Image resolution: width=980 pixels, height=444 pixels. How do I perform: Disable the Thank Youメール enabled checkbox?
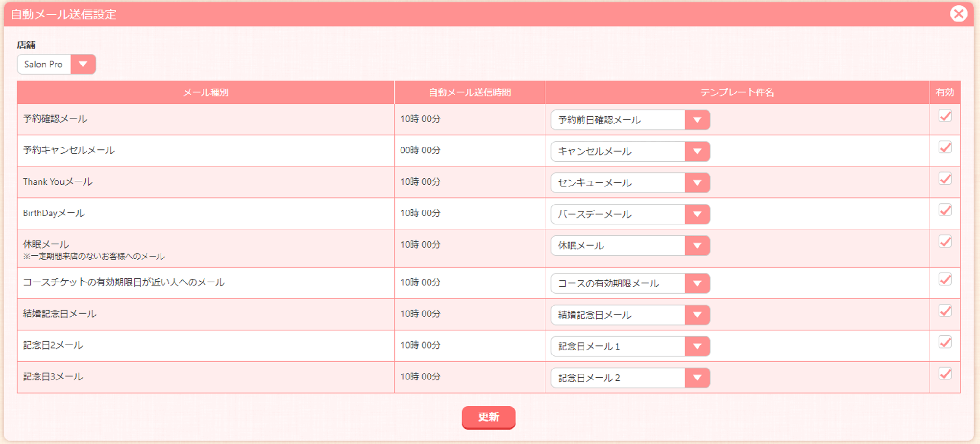coord(945,179)
